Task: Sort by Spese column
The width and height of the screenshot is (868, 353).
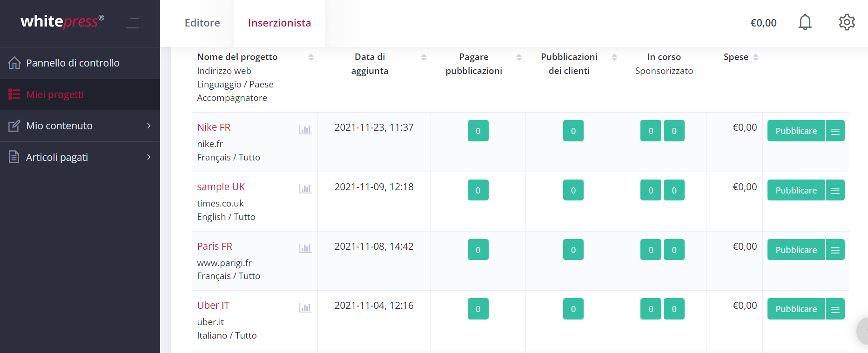Action: [756, 57]
